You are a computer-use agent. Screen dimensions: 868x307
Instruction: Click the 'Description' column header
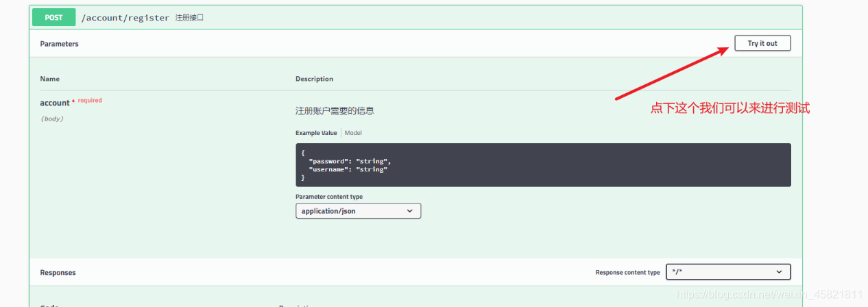pos(314,79)
